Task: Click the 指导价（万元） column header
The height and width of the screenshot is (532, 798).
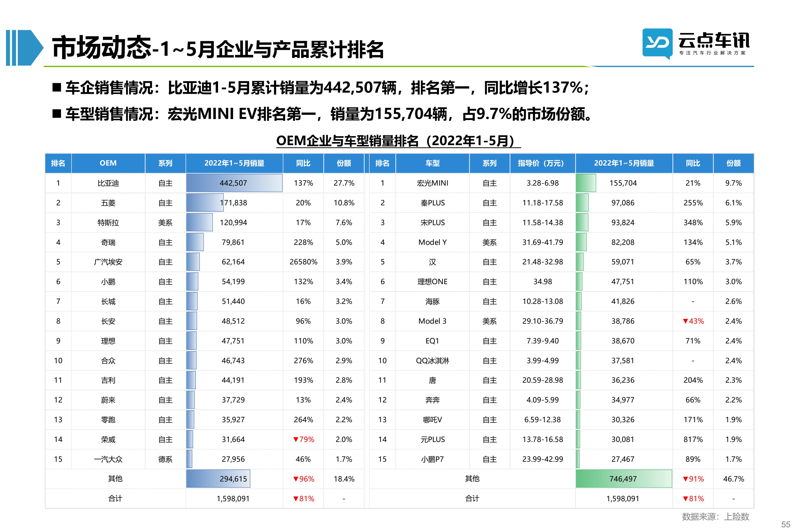Action: (542, 163)
